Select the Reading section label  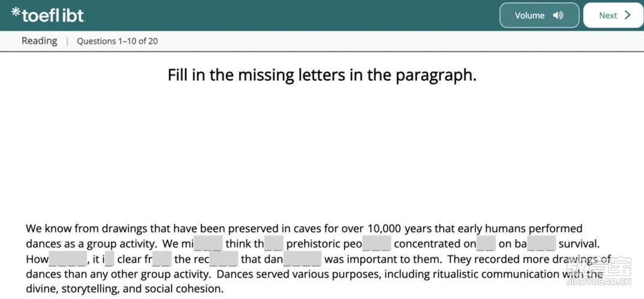tap(40, 41)
